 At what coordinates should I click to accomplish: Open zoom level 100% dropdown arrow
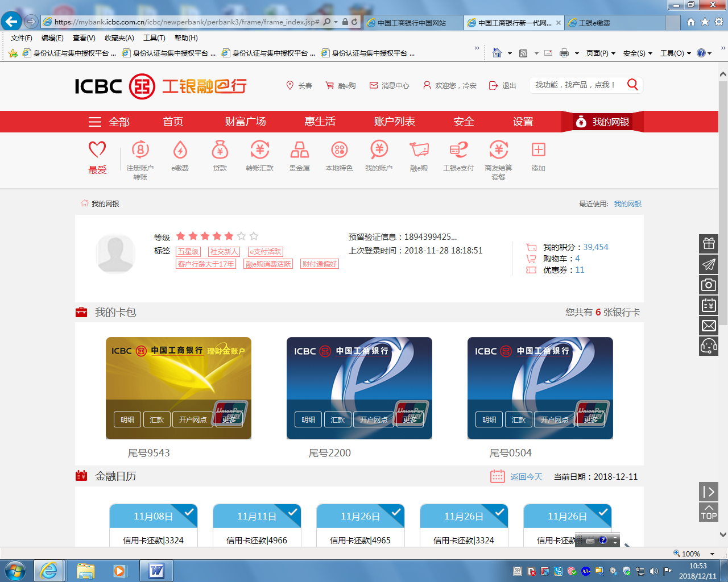[712, 554]
